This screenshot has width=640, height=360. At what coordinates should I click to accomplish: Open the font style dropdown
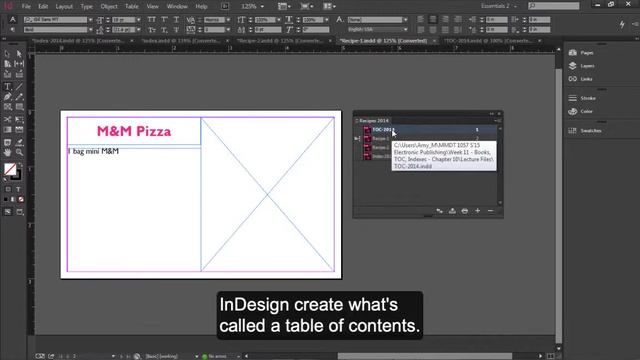click(x=91, y=30)
